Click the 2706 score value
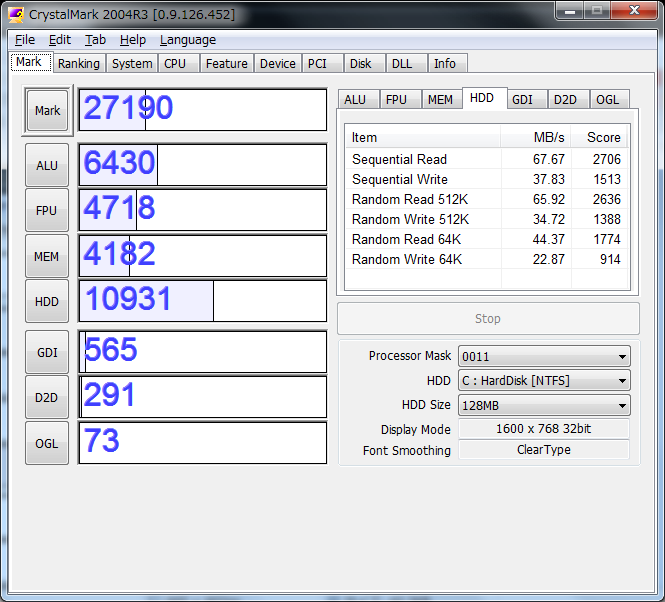This screenshot has height=602, width=665. click(606, 159)
